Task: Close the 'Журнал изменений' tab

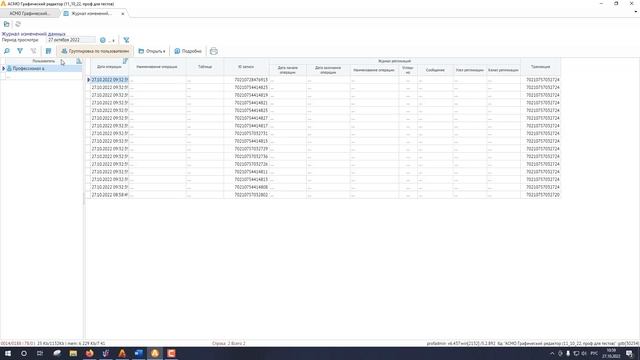Action: pos(122,14)
